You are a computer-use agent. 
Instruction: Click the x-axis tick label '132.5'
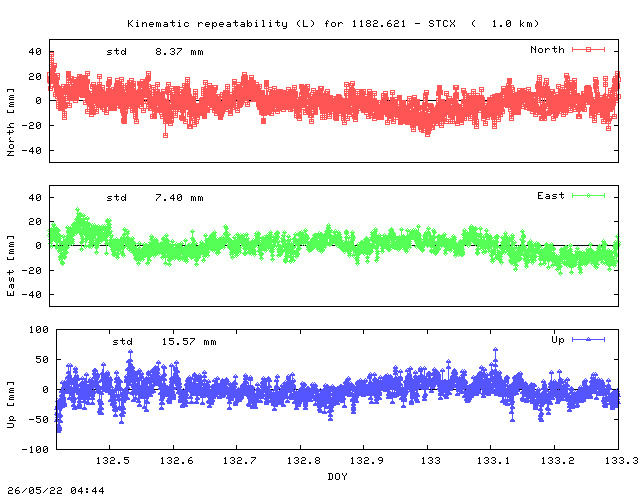coord(113,461)
